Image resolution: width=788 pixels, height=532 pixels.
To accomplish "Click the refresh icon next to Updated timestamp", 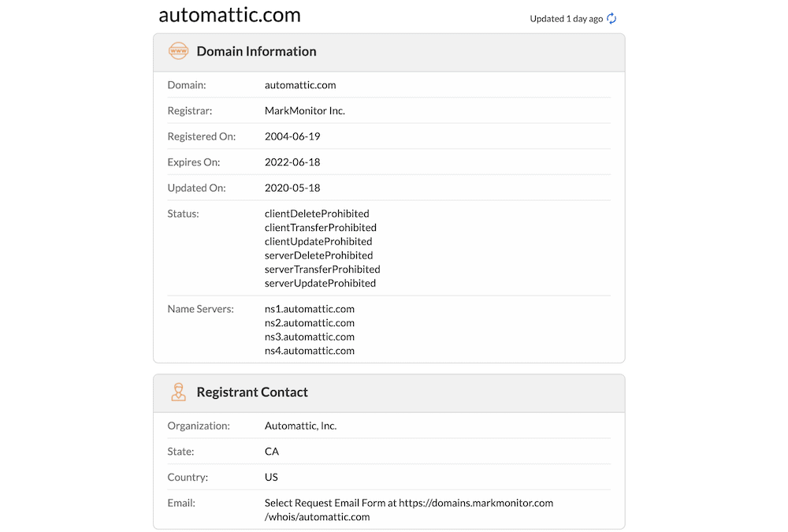I will pyautogui.click(x=611, y=17).
